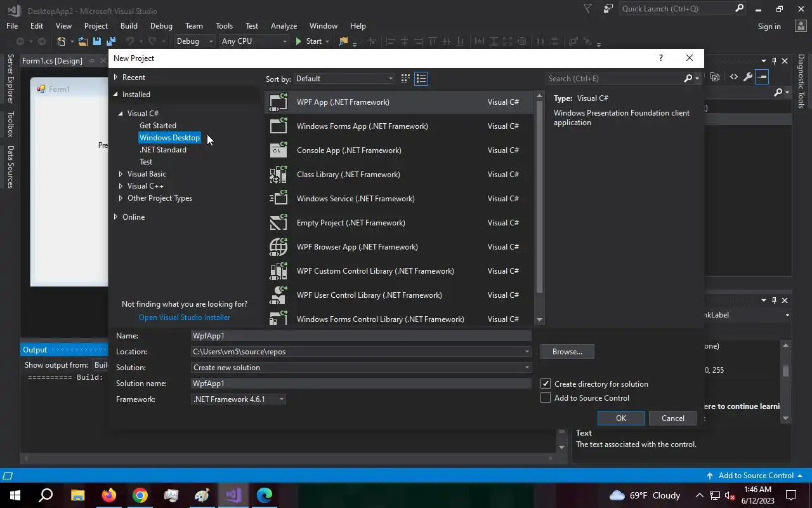Screen dimensions: 812x508
Task: Open the Debug configuration dropdown
Action: point(195,41)
